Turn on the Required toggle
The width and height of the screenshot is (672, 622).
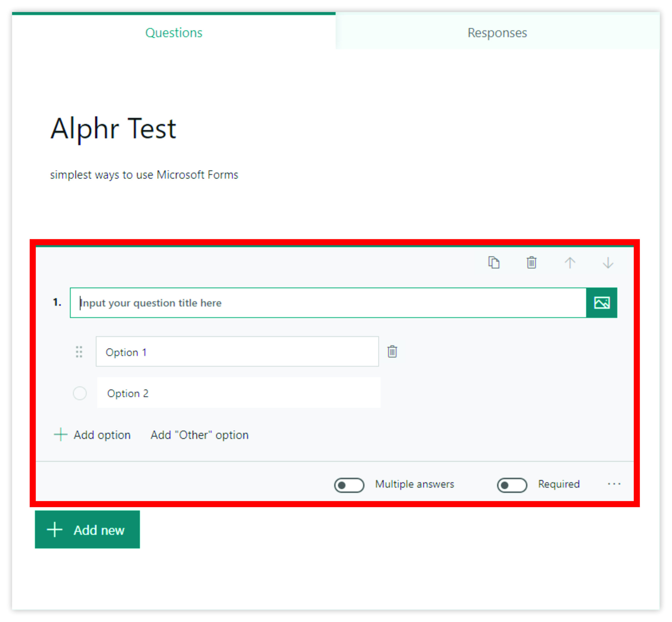[x=512, y=485]
